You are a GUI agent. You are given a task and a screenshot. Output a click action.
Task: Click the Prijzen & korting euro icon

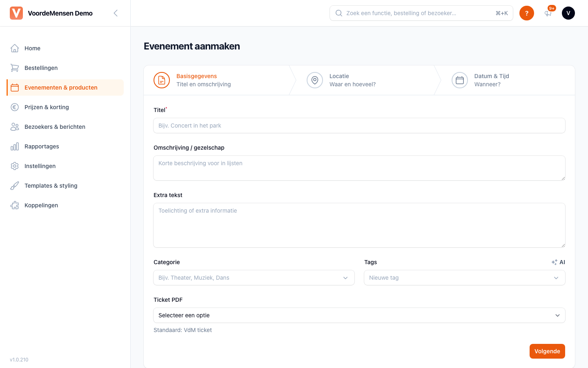pos(15,107)
